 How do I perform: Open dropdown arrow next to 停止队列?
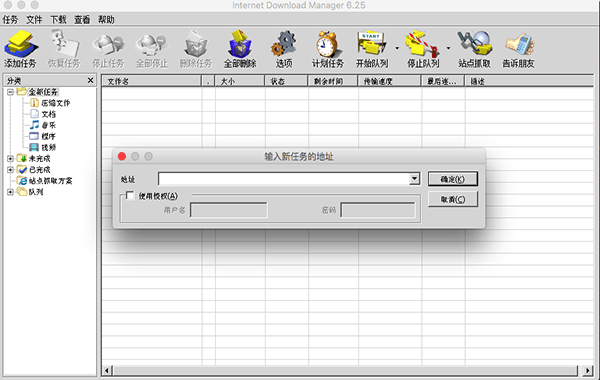coord(448,48)
